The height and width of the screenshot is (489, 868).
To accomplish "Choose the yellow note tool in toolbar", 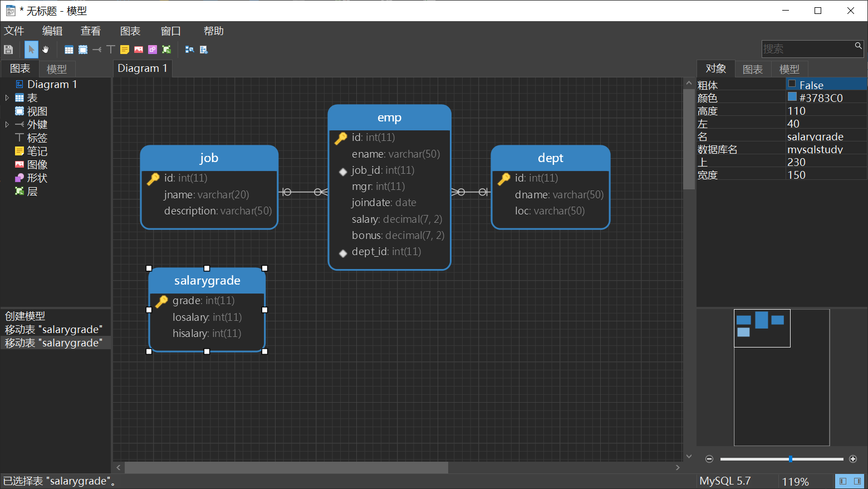I will (125, 50).
